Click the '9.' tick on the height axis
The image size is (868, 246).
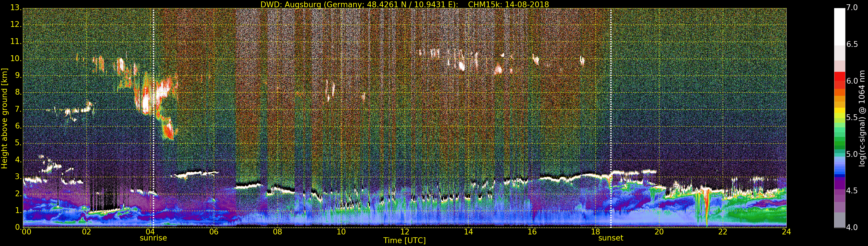click(18, 76)
